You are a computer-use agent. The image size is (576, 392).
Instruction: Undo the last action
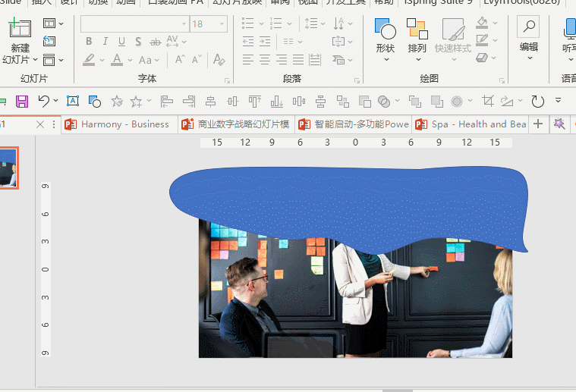click(x=44, y=101)
